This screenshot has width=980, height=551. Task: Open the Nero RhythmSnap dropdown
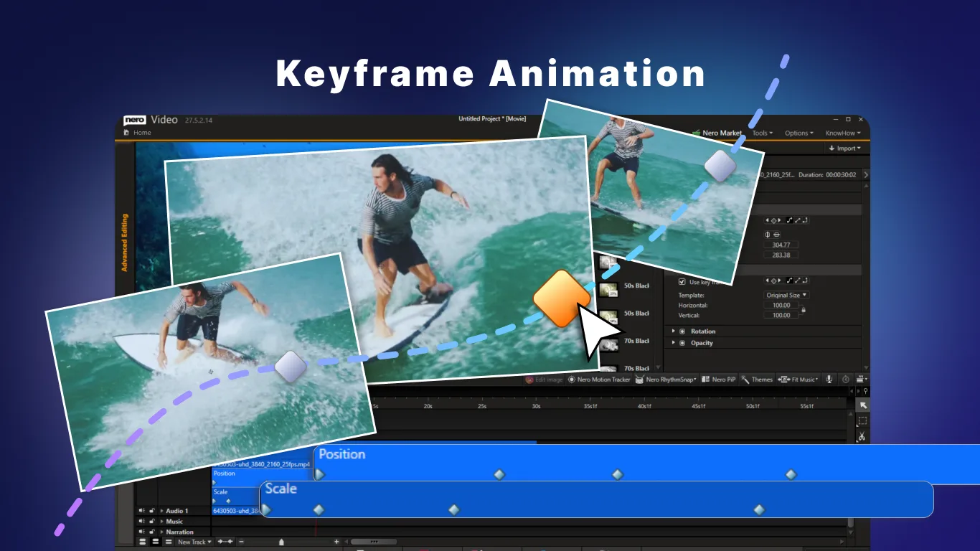(x=666, y=380)
